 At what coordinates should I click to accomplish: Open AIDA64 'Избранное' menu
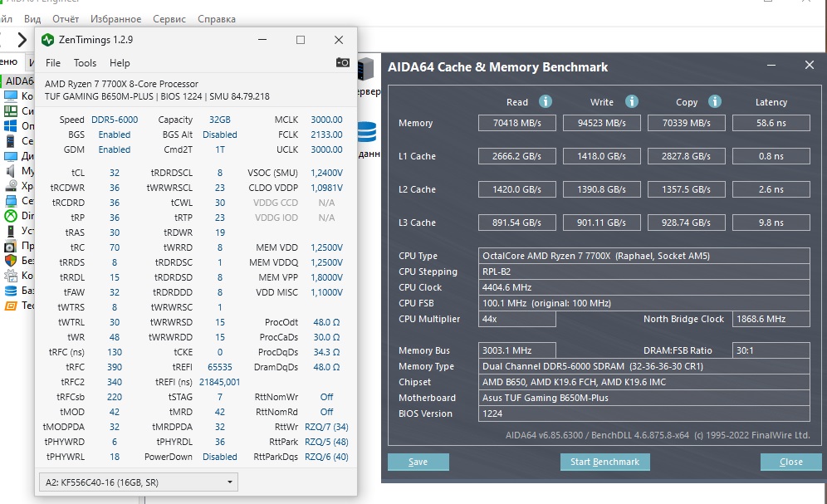(115, 19)
